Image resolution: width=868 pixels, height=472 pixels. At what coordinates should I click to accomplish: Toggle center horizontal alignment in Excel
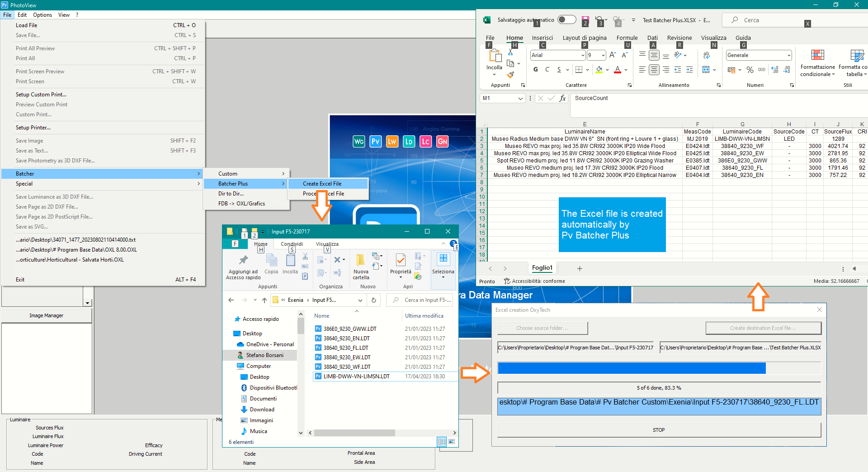(654, 70)
